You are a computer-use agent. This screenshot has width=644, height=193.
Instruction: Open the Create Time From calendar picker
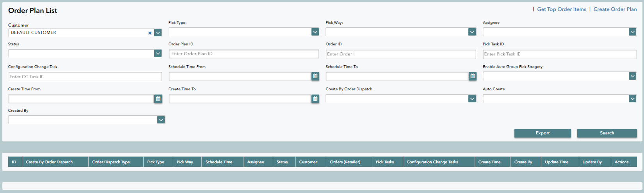158,99
